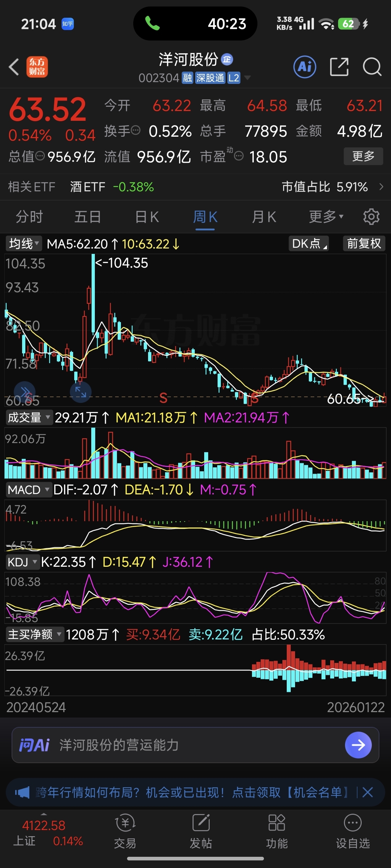Open the 交易 trading tab
This screenshot has width=391, height=868.
coord(125,832)
